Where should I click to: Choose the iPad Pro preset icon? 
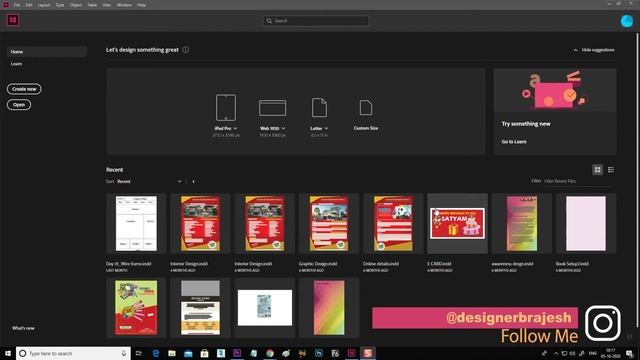click(226, 107)
